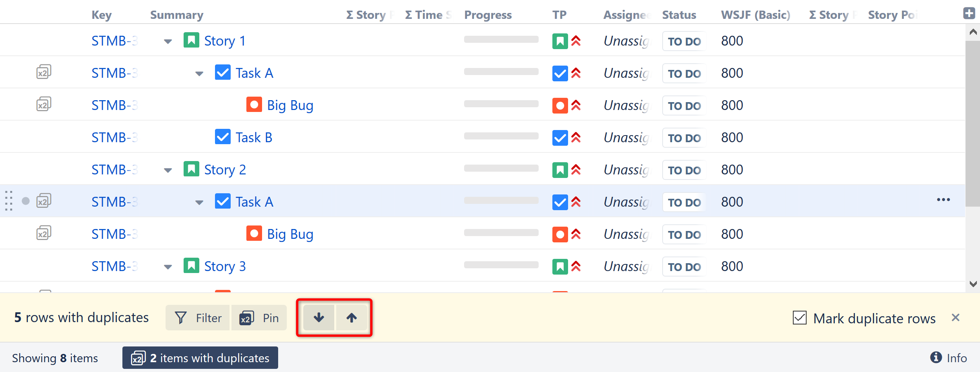Toggle the Filter duplicates button
Image resolution: width=980 pixels, height=372 pixels.
coord(198,318)
